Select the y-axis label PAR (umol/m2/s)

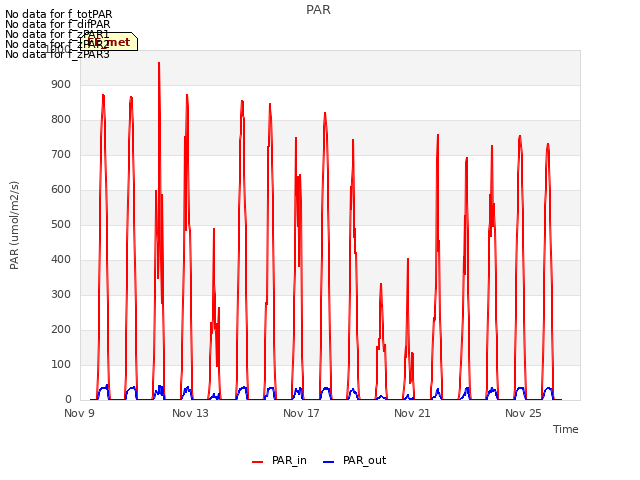click(x=14, y=225)
